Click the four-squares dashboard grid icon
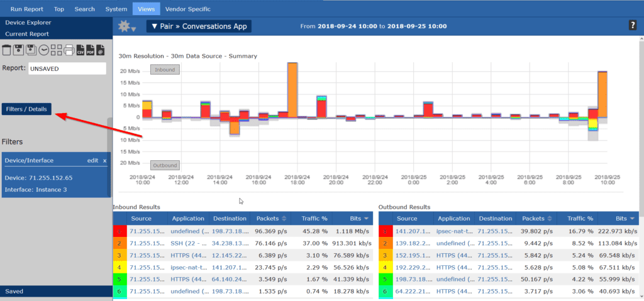644x301 pixels. (56, 50)
